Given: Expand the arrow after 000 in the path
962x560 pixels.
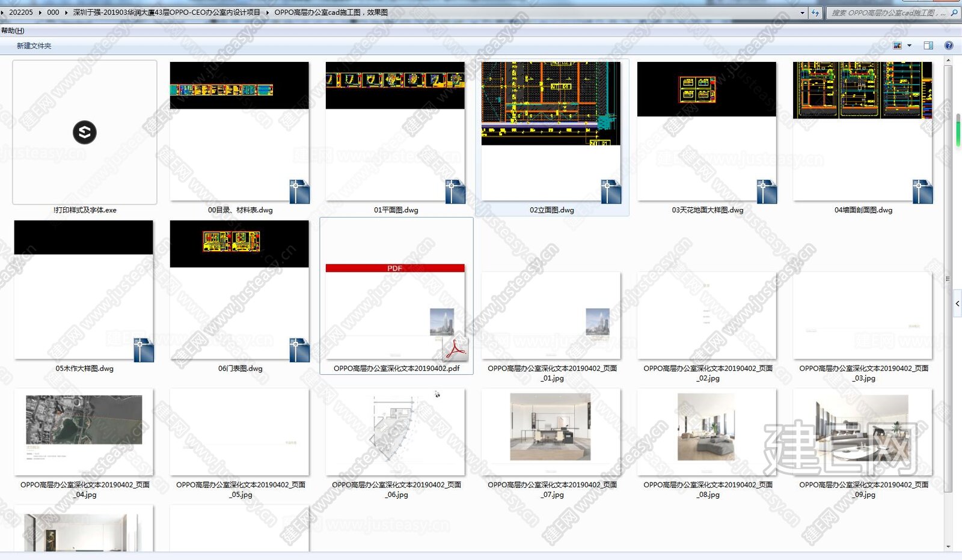Looking at the screenshot, I should coord(66,13).
